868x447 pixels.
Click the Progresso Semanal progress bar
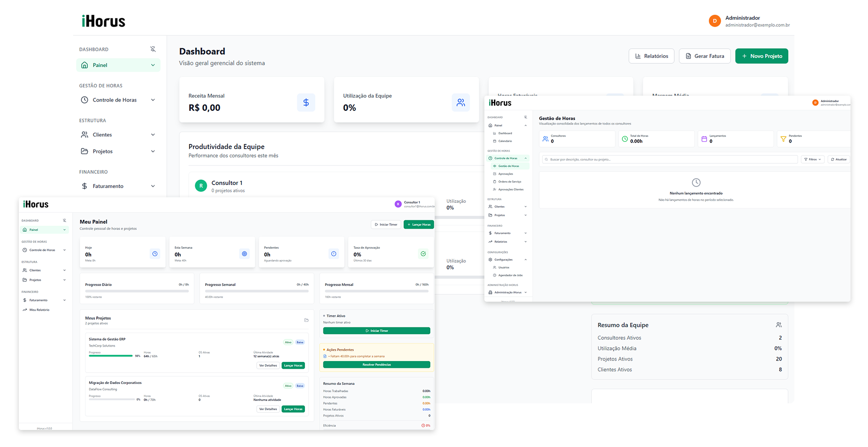click(257, 291)
